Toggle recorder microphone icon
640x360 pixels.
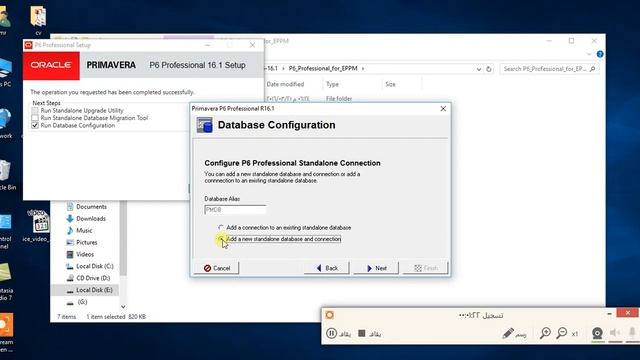pyautogui.click(x=632, y=333)
